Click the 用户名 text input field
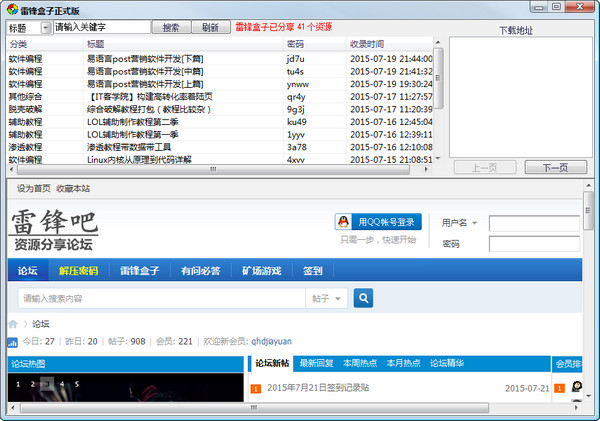This screenshot has height=421, width=600. pos(534,224)
